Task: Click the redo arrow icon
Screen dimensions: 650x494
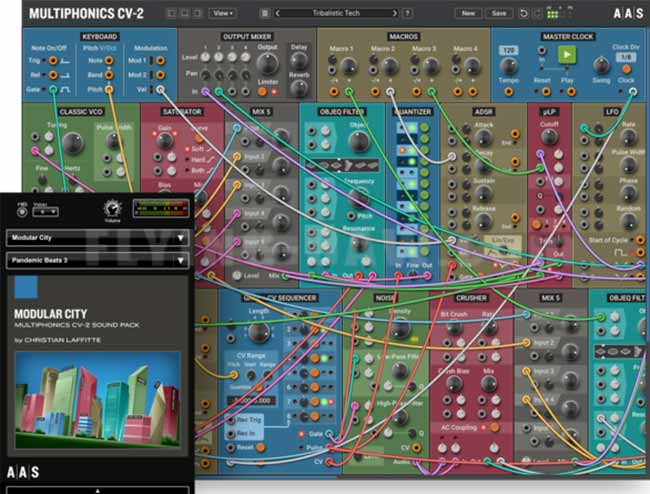Action: [x=537, y=13]
